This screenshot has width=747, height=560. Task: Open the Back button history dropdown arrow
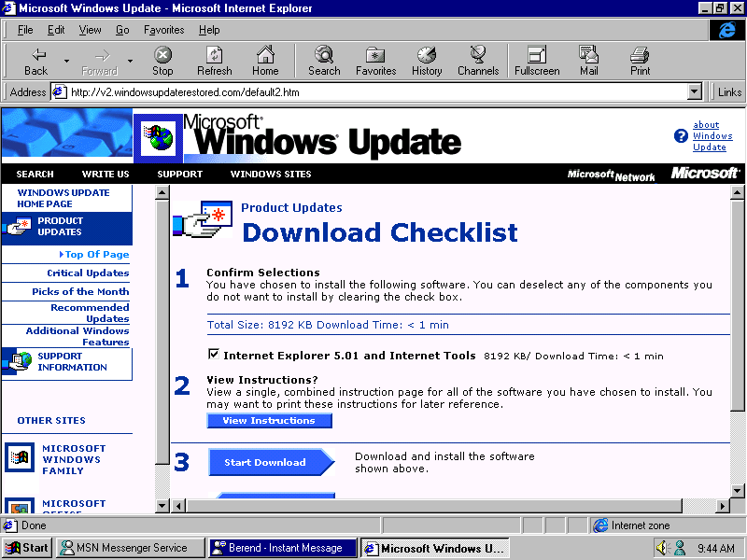pyautogui.click(x=66, y=62)
